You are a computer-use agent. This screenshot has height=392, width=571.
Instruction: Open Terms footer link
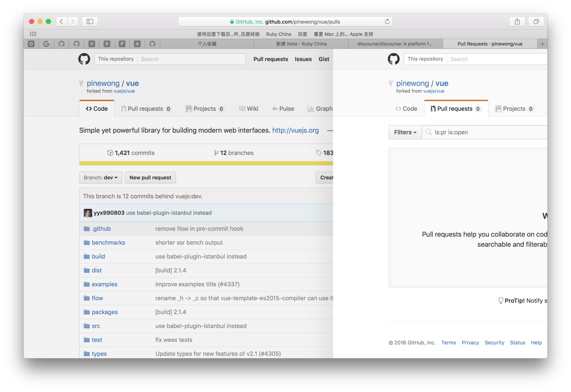(448, 343)
